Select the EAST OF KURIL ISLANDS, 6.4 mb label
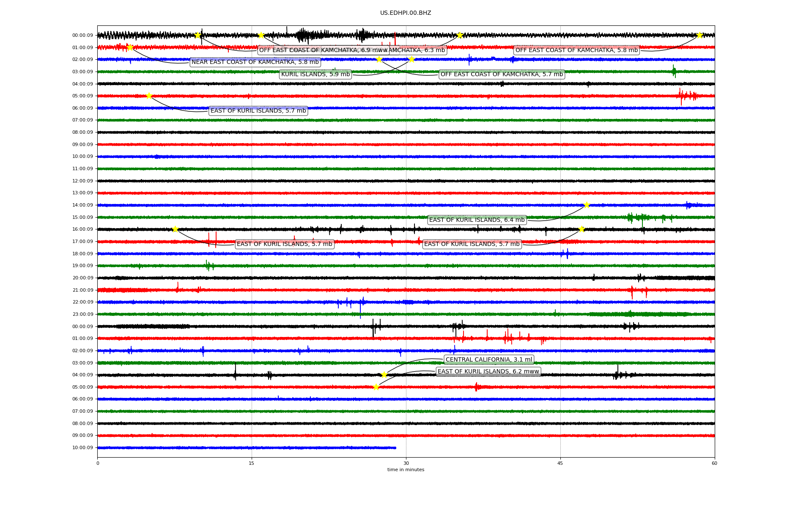The image size is (812, 508). (x=477, y=220)
